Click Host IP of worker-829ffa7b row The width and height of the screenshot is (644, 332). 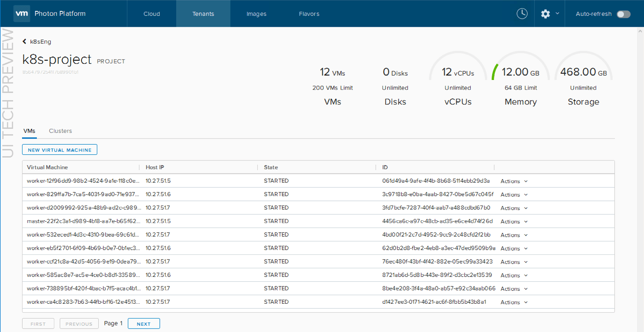[158, 194]
